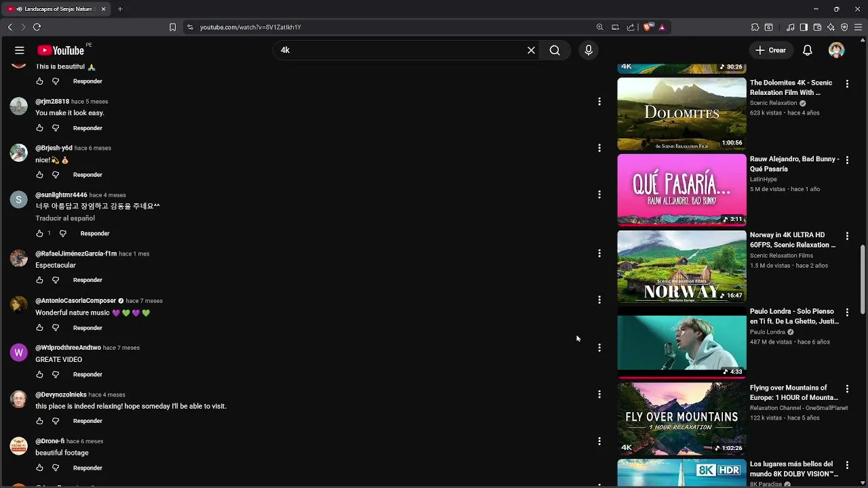Viewport: 868px width, 488px height.
Task: Like the 'You make it look easy' comment
Action: (x=39, y=128)
